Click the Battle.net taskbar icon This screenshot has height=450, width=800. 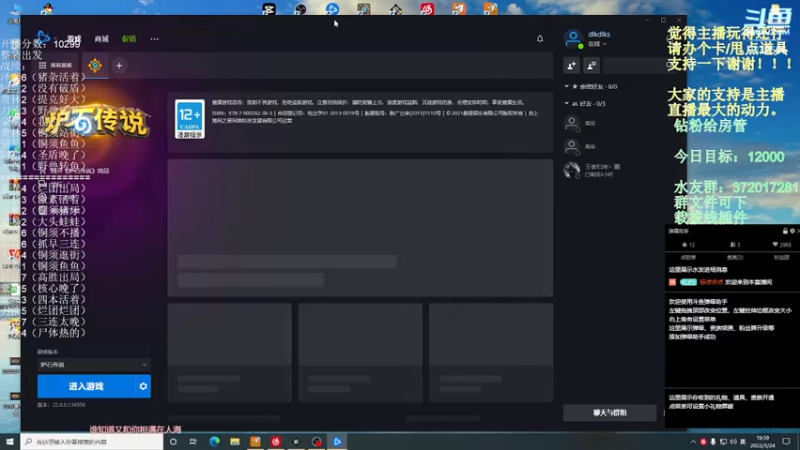[337, 441]
